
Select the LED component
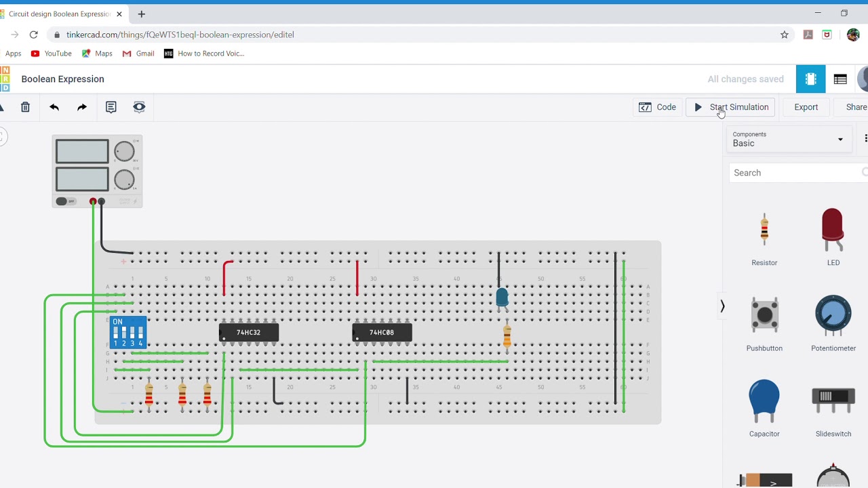[833, 235]
